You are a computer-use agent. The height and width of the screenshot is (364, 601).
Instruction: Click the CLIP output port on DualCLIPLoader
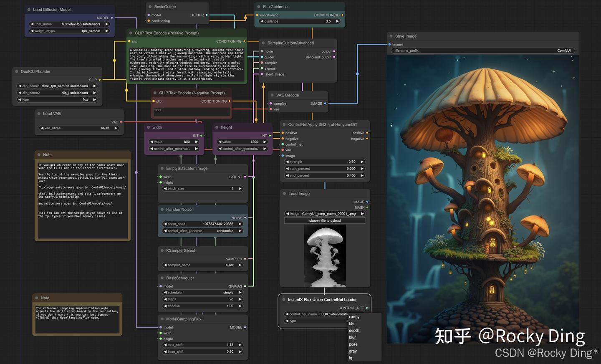point(99,80)
